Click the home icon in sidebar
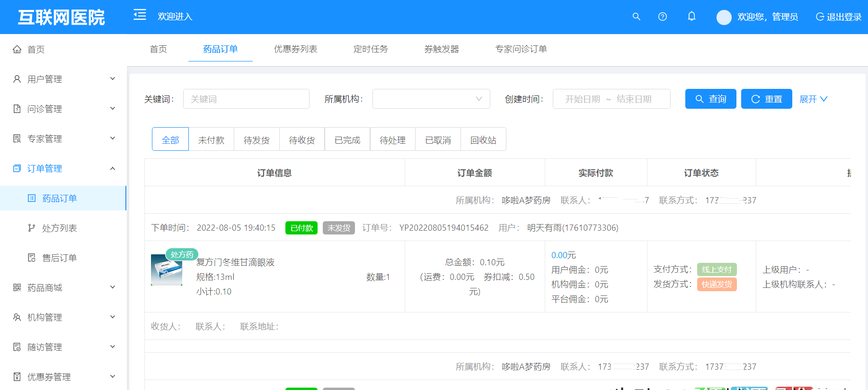This screenshot has height=390, width=868. click(x=17, y=49)
